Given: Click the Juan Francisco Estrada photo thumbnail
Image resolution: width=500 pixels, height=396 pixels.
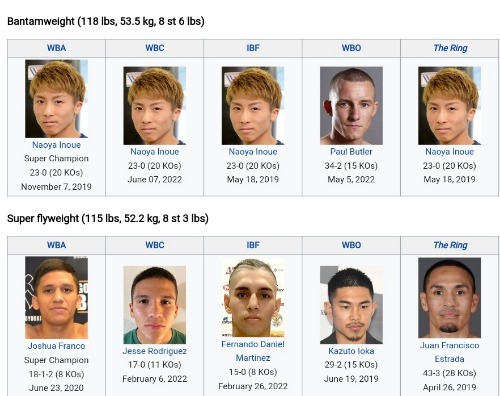Looking at the screenshot, I should coord(449,298).
